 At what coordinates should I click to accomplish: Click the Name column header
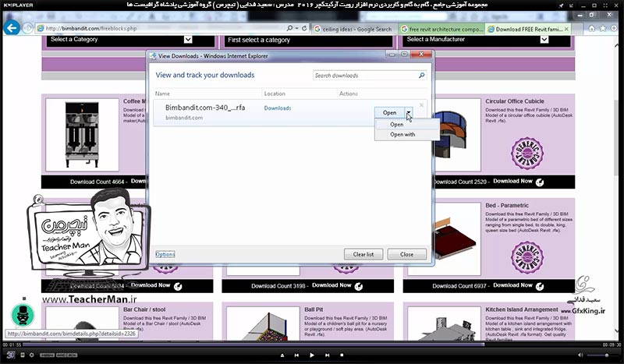tap(162, 94)
